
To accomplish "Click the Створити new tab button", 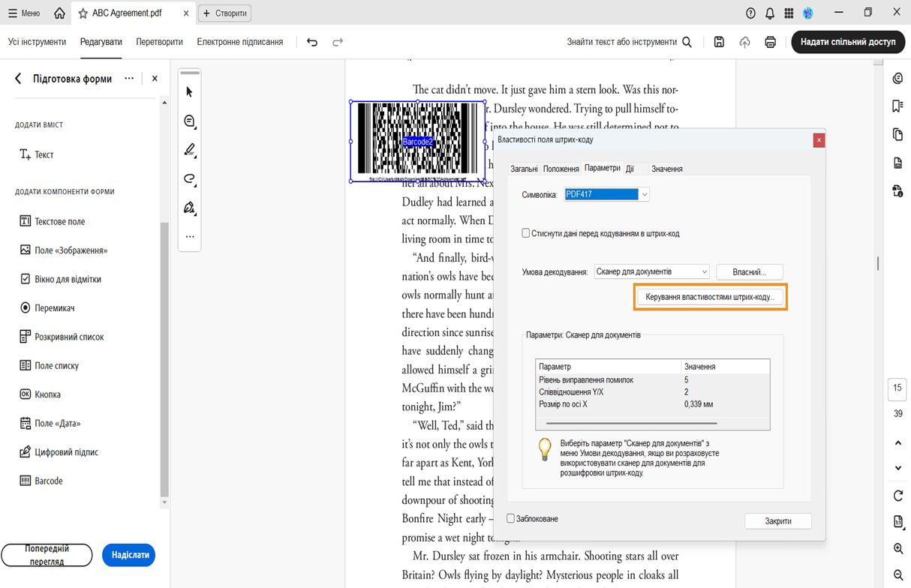I will click(x=224, y=13).
